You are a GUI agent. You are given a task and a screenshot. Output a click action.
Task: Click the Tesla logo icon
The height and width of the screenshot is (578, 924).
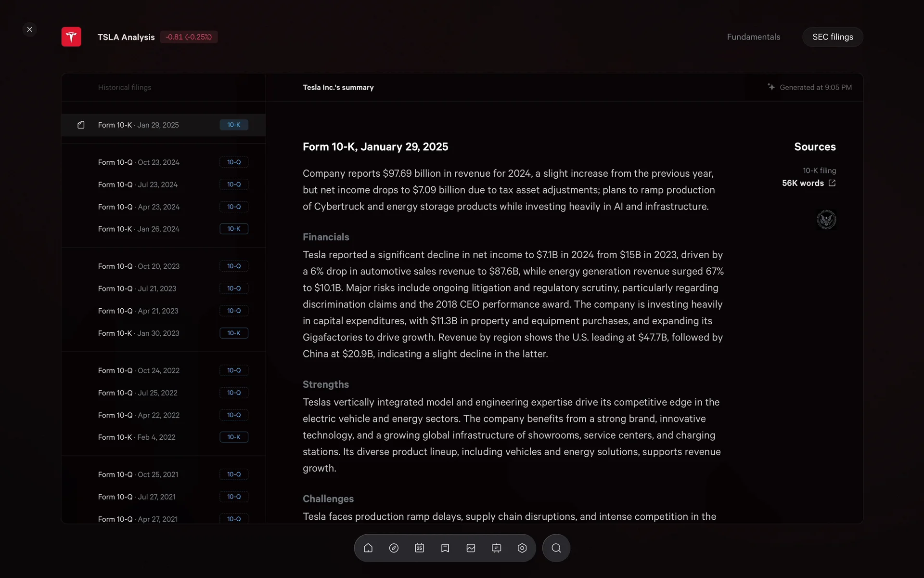pyautogui.click(x=71, y=37)
